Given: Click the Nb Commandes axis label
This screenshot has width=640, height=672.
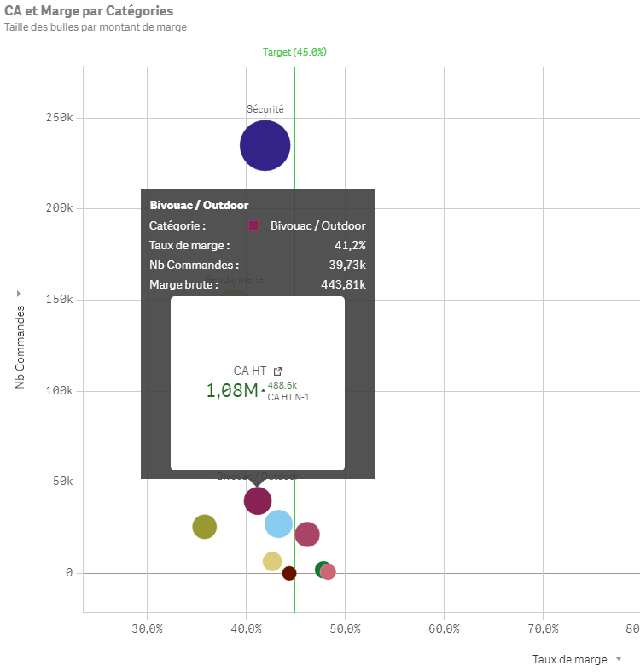Looking at the screenshot, I should [x=20, y=348].
